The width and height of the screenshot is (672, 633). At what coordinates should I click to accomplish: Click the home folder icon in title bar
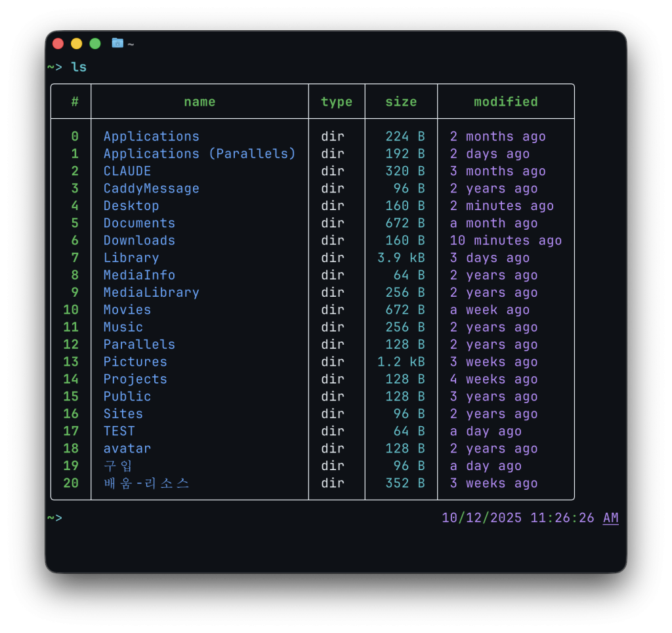117,43
